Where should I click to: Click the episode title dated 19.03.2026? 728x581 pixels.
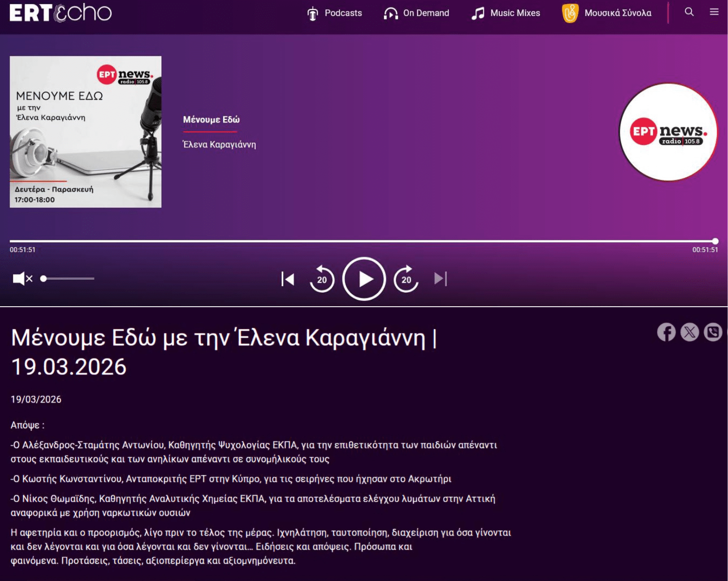pos(224,352)
